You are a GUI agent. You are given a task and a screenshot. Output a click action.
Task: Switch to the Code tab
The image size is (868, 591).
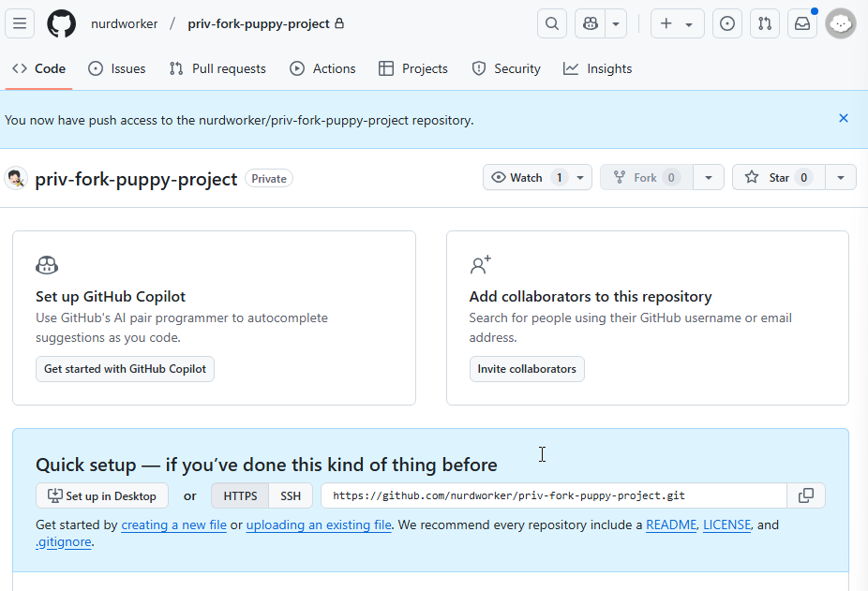point(38,68)
